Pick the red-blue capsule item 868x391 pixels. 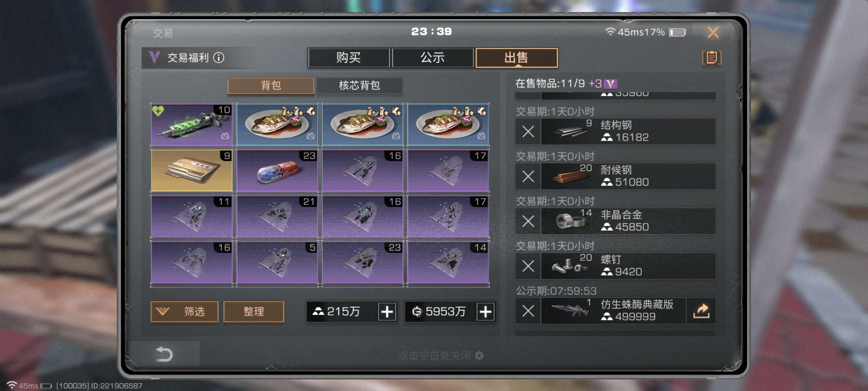click(x=277, y=170)
